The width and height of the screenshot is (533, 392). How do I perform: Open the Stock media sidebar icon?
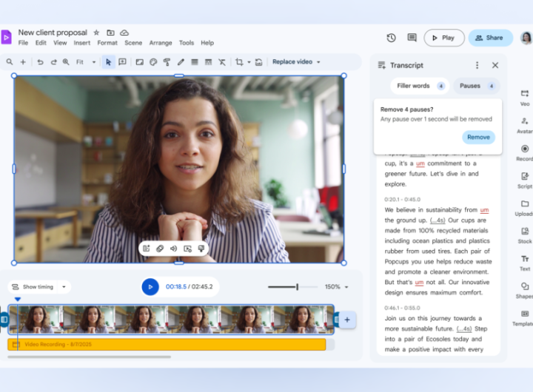[525, 232]
